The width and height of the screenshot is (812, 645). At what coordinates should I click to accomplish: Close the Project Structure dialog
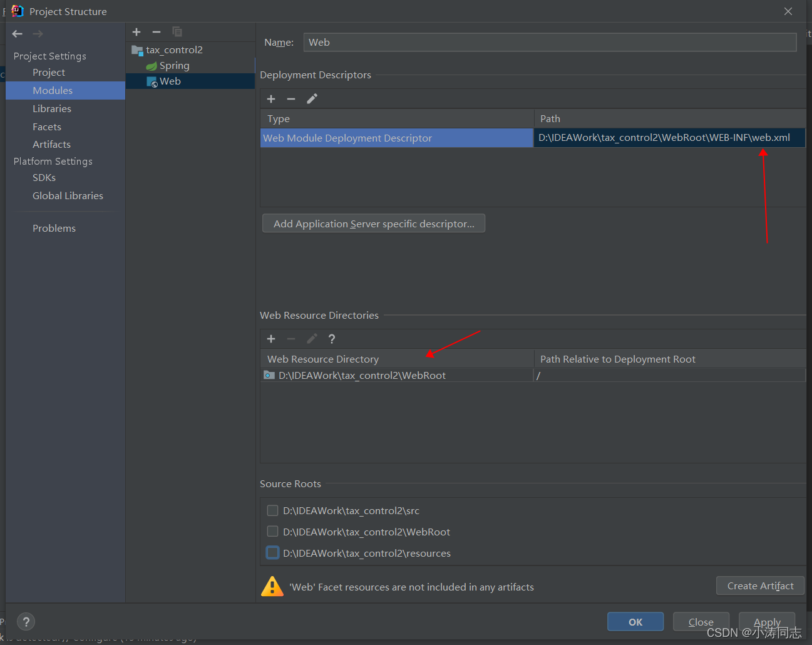click(x=788, y=11)
